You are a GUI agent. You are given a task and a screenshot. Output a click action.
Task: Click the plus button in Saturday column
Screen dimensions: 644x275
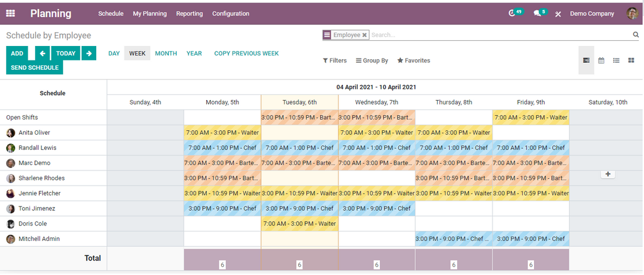pyautogui.click(x=608, y=174)
